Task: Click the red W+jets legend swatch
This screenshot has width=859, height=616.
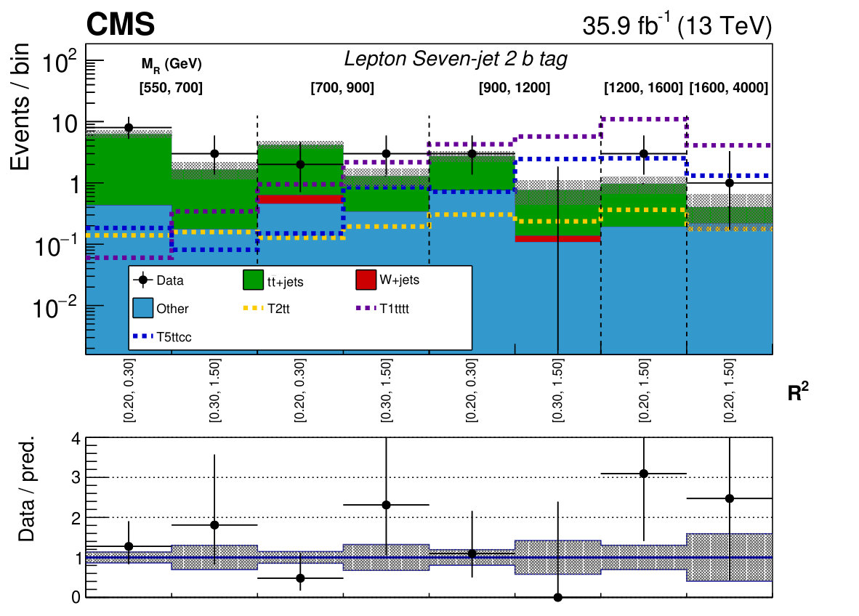Action: 366,280
